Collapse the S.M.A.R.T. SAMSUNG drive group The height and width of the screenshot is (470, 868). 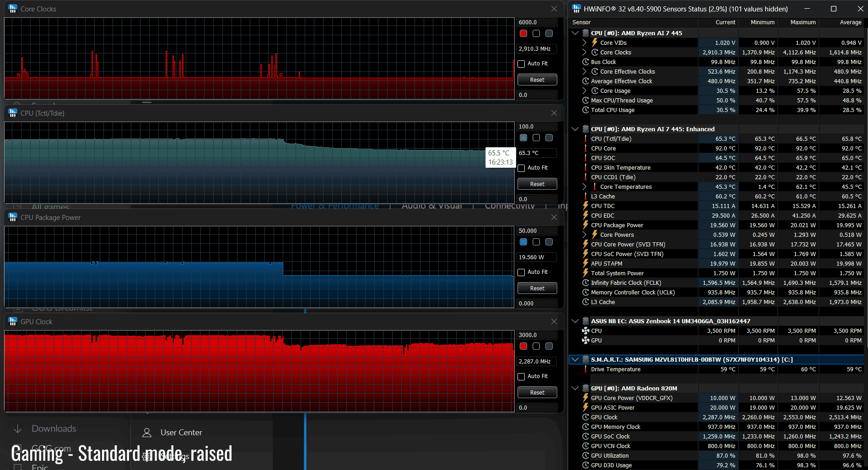click(575, 359)
